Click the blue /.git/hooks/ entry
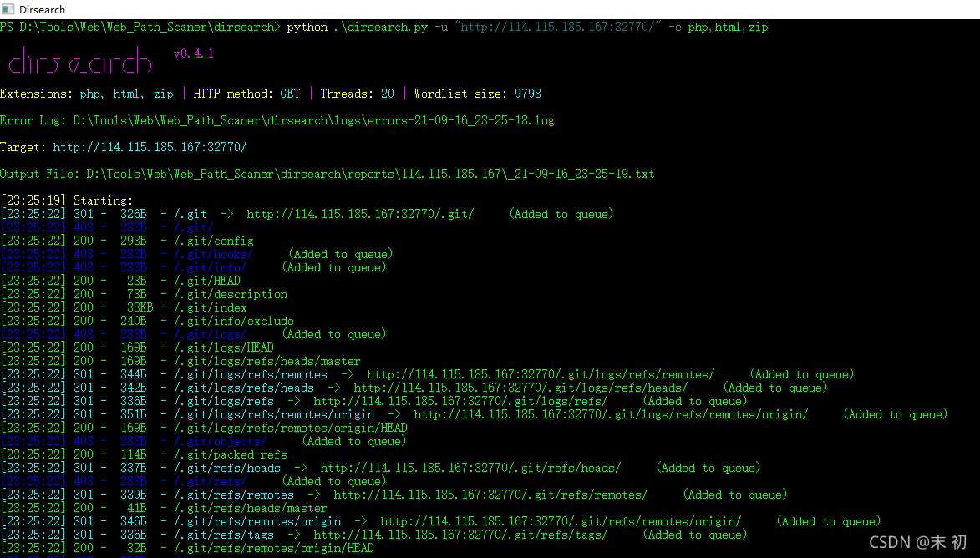 (x=213, y=254)
